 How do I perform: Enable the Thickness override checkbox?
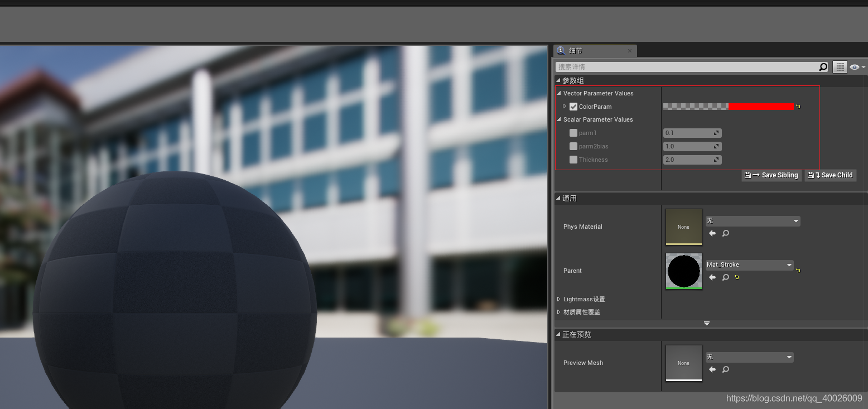click(573, 160)
